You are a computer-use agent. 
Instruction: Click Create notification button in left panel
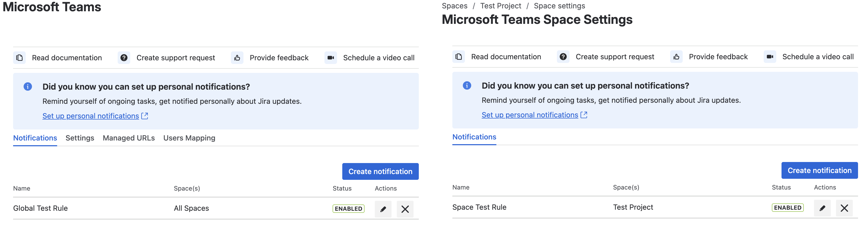pyautogui.click(x=381, y=171)
